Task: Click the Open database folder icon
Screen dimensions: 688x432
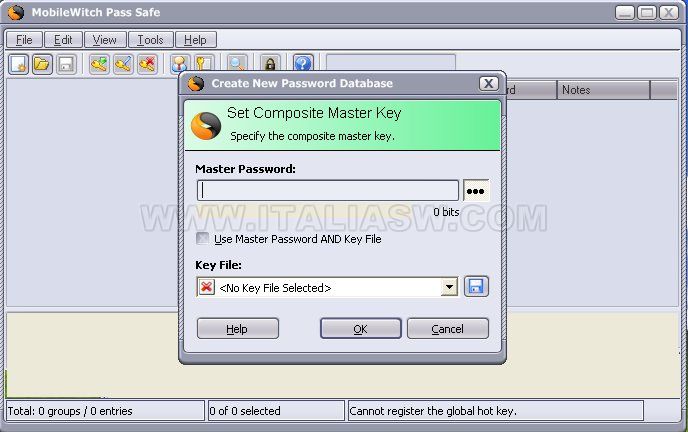Action: [42, 64]
